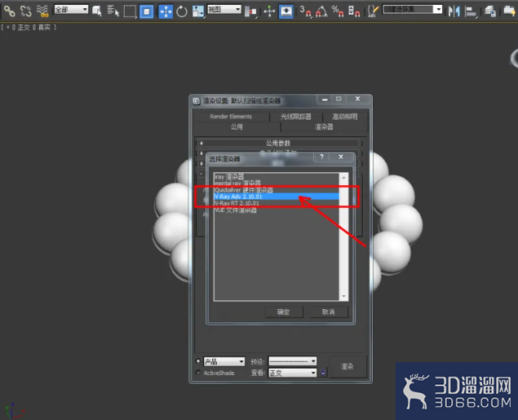Toggle the 3D Snaps icon
This screenshot has width=518, height=420.
click(305, 11)
